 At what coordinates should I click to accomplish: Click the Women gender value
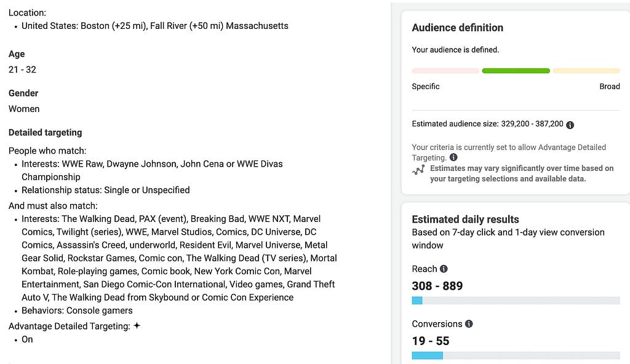[x=24, y=109]
